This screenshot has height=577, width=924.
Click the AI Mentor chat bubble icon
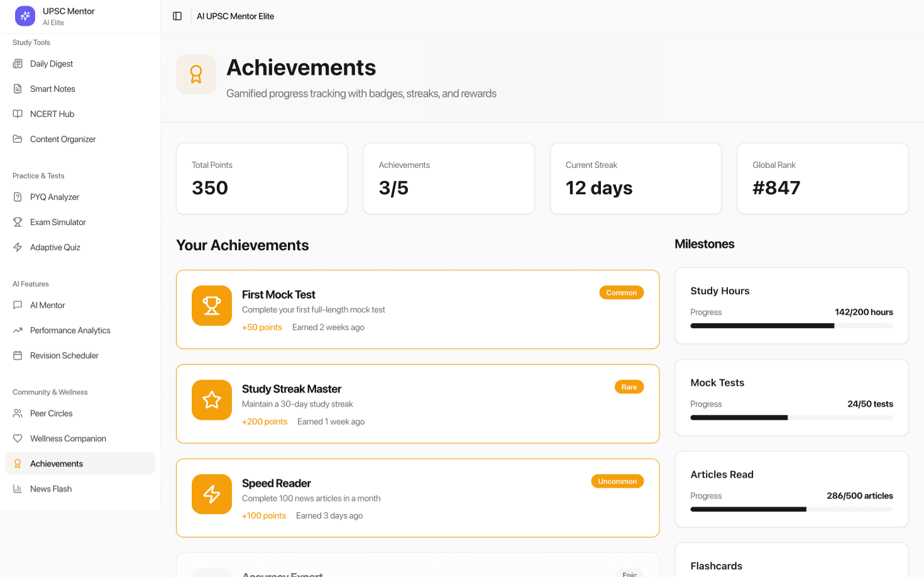coord(18,305)
